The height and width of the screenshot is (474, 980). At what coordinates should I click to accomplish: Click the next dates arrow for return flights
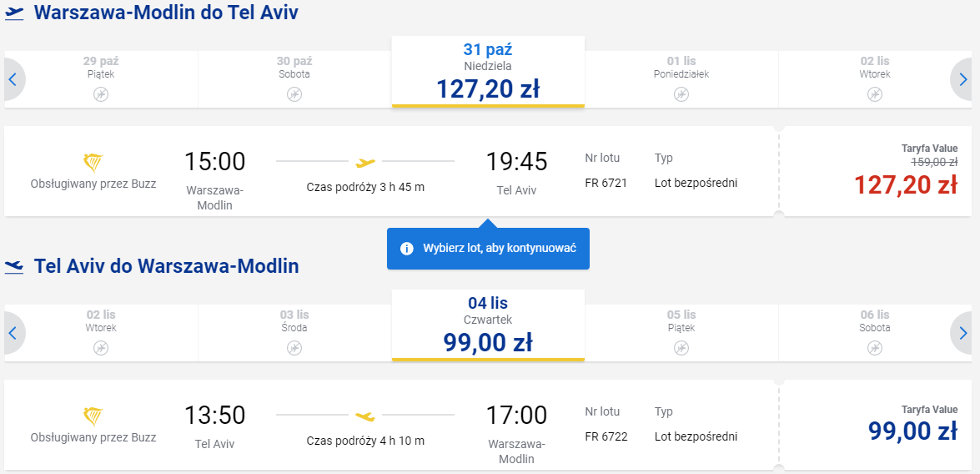point(964,333)
